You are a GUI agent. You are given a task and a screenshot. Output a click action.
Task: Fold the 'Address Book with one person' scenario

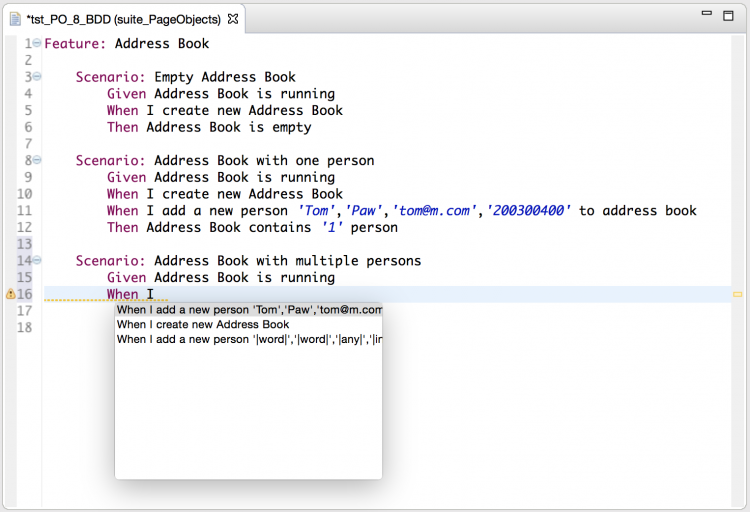37,160
